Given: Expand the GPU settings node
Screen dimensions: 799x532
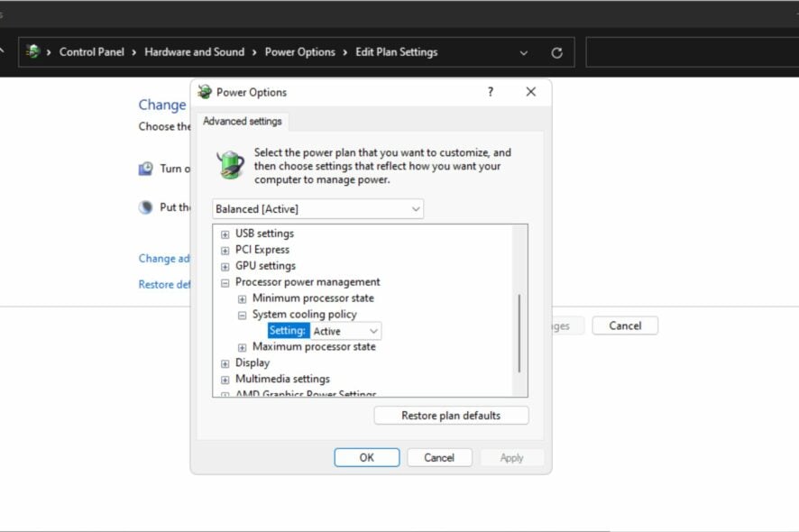Looking at the screenshot, I should pyautogui.click(x=225, y=267).
